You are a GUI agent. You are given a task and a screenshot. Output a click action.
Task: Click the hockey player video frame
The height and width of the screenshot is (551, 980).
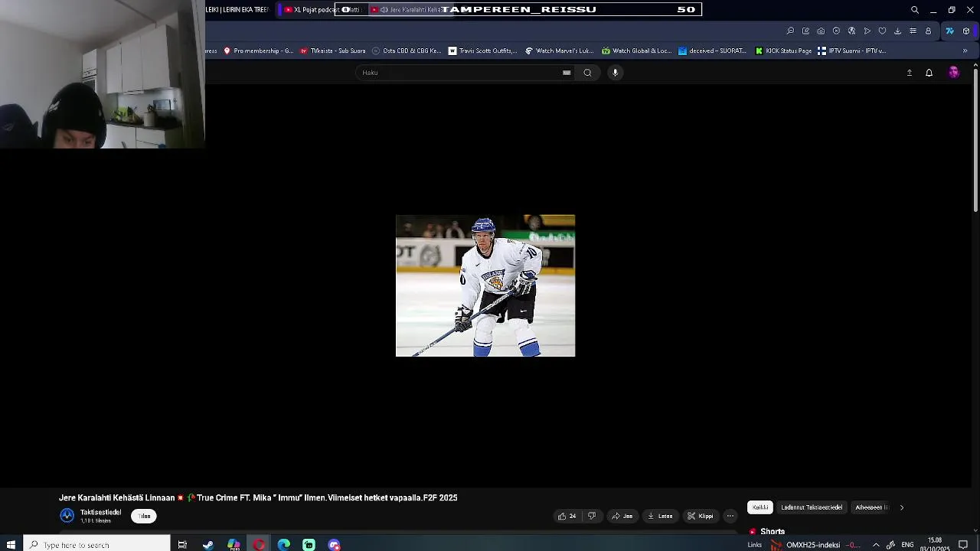(485, 285)
